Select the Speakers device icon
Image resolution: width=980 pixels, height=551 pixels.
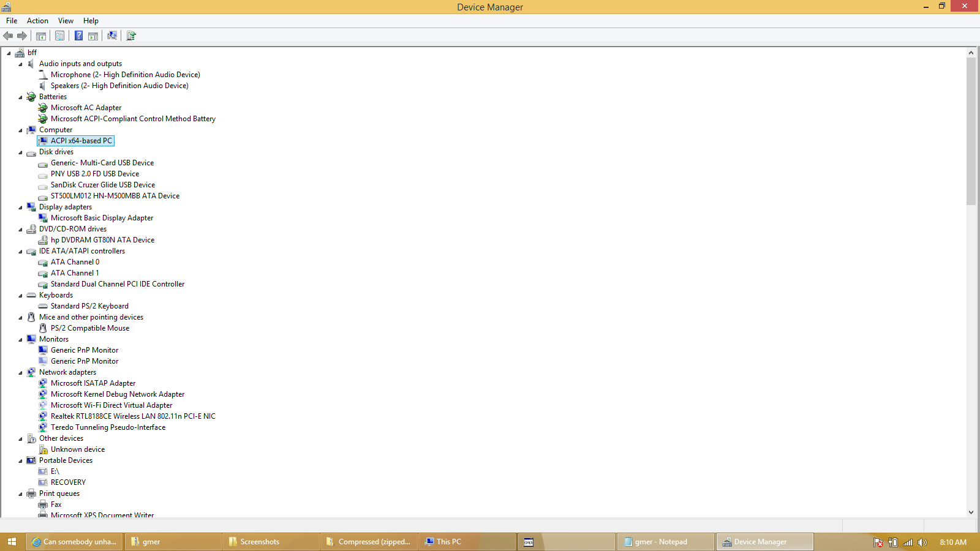pyautogui.click(x=43, y=86)
